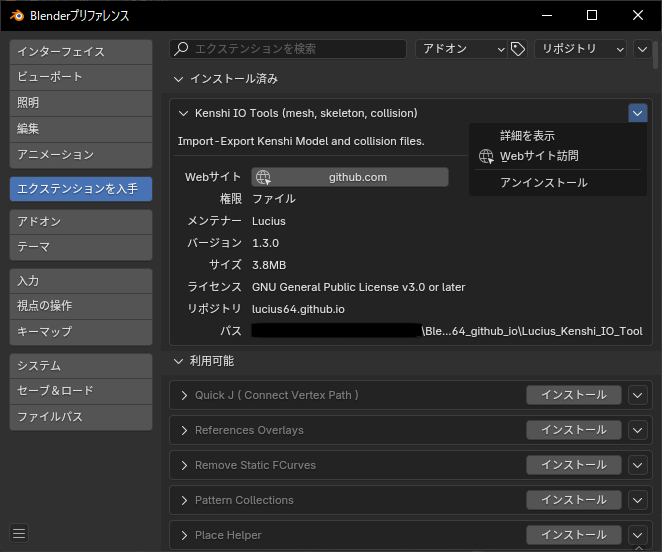Click the Blender logo in title bar
The width and height of the screenshot is (662, 552).
(x=17, y=16)
